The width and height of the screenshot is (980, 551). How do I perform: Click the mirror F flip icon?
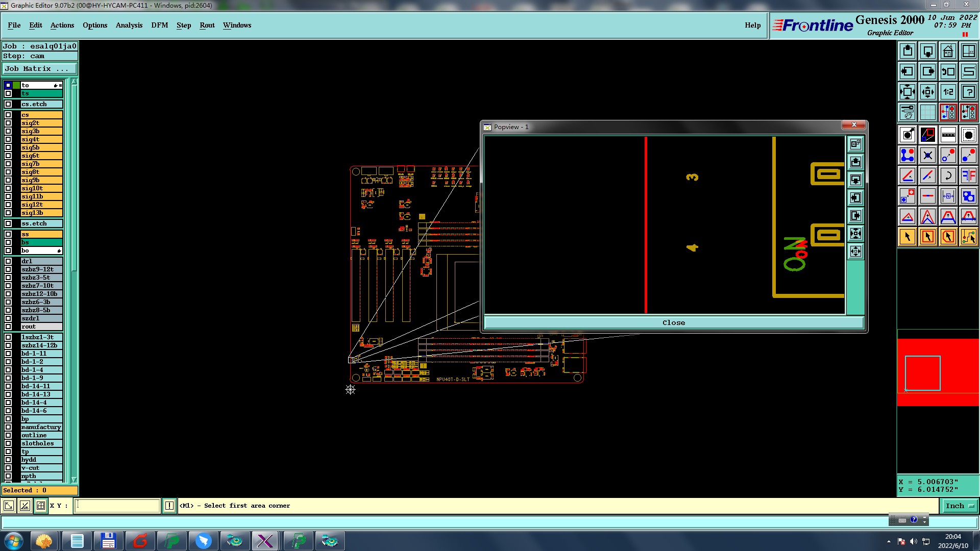click(968, 176)
